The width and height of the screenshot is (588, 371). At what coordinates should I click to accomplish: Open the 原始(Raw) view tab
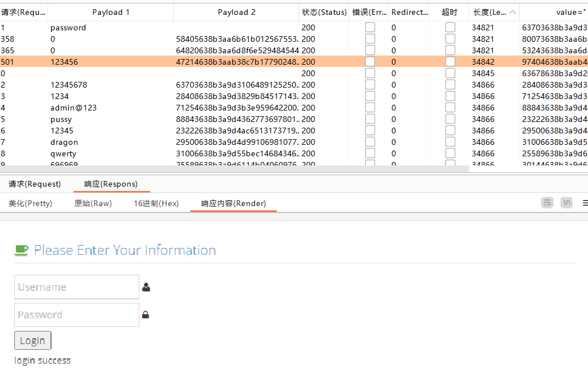(93, 203)
